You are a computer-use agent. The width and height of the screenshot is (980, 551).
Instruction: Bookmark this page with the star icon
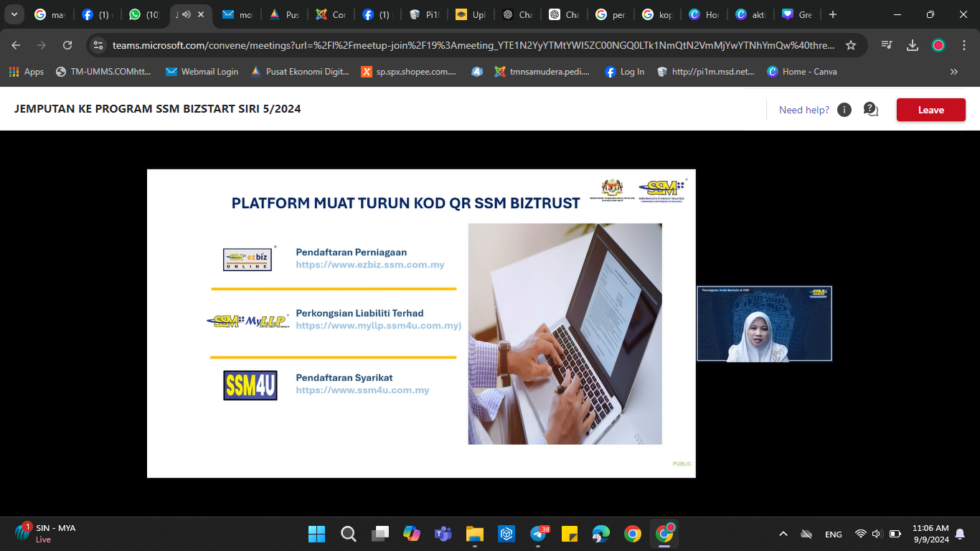pos(851,45)
